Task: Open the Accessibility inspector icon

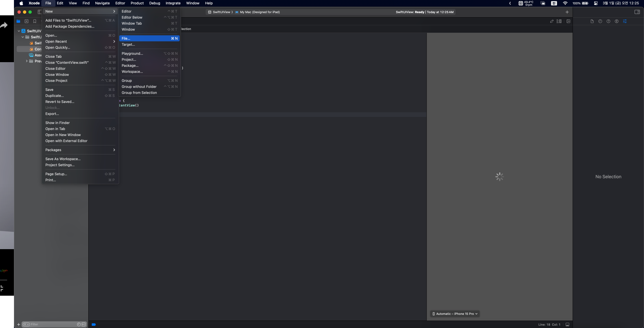Action: pyautogui.click(x=617, y=21)
